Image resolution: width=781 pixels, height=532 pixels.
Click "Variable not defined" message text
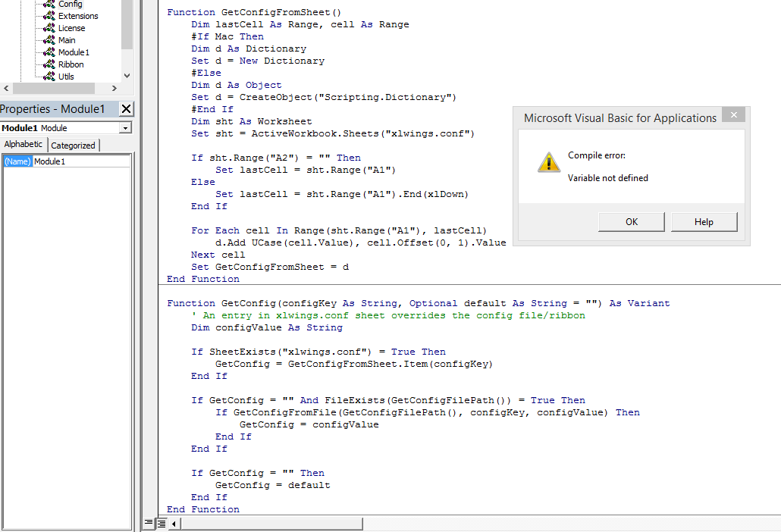pyautogui.click(x=607, y=178)
